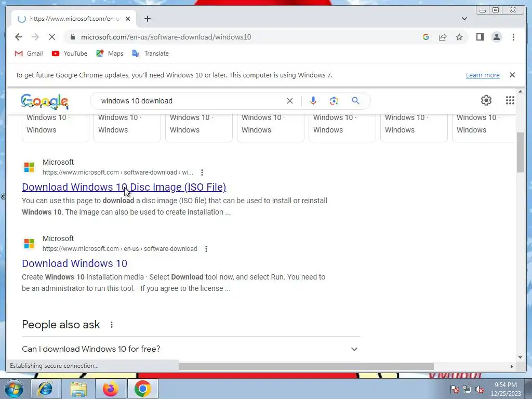Go back to the previous page
This screenshot has width=532, height=399.
coord(19,37)
